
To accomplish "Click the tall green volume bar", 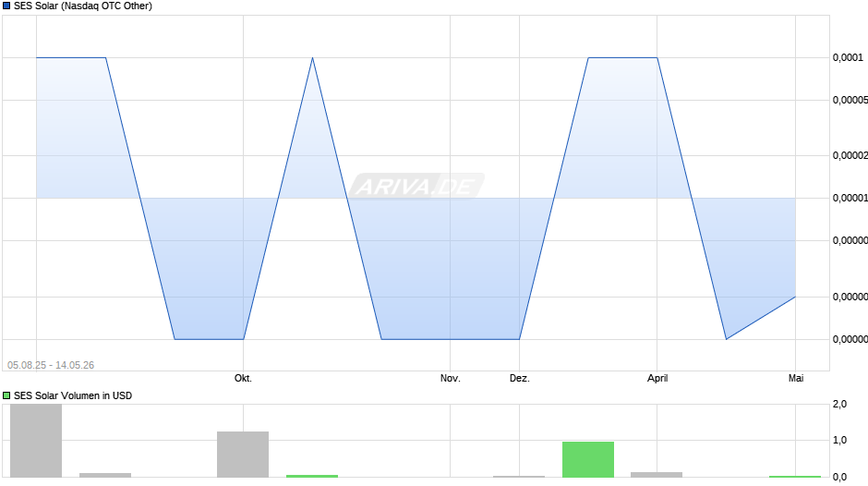I will 588,459.
